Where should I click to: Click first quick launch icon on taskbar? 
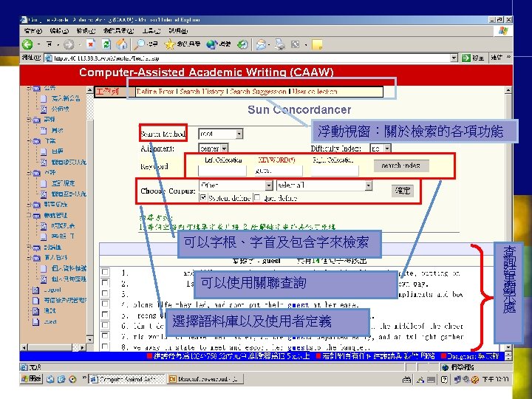[x=50, y=379]
